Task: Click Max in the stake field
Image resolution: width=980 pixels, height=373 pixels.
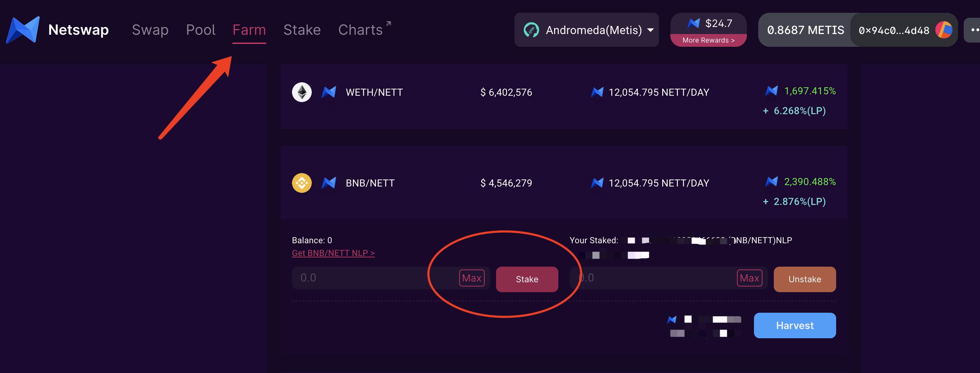Action: [x=472, y=278]
